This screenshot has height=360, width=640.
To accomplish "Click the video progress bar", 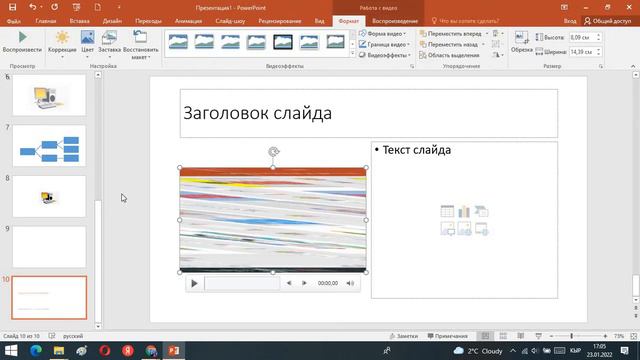I will click(x=242, y=283).
